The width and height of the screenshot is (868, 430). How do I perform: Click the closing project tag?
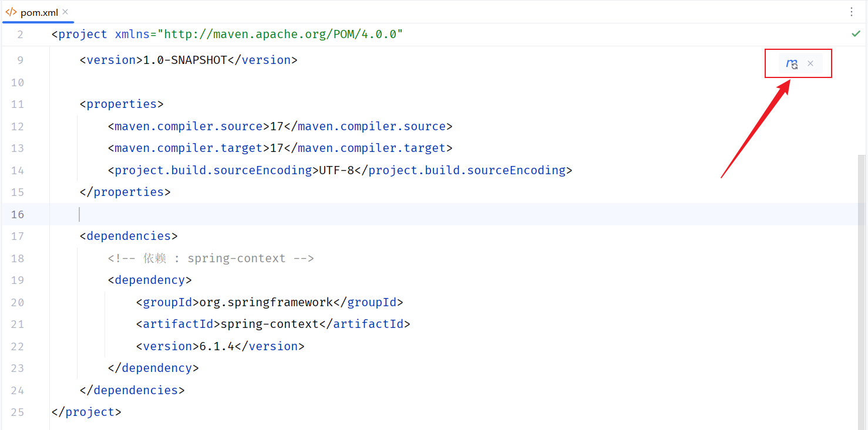tap(86, 412)
